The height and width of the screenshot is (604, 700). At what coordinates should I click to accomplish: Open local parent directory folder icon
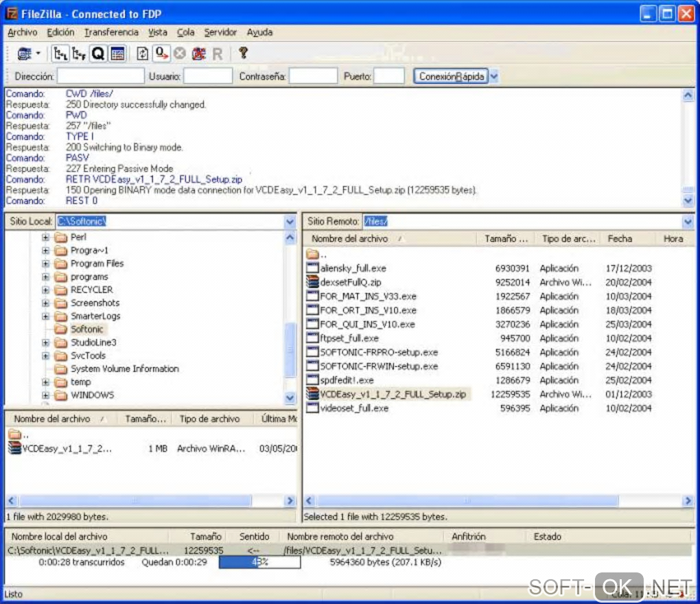click(14, 434)
